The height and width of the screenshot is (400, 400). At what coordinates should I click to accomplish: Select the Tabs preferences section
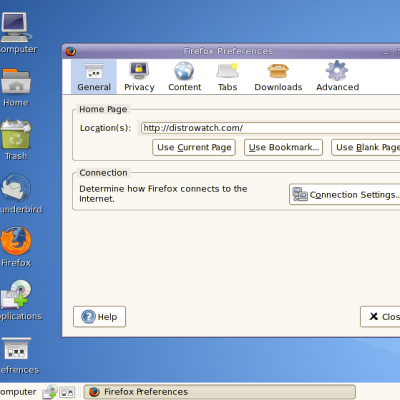[x=227, y=77]
